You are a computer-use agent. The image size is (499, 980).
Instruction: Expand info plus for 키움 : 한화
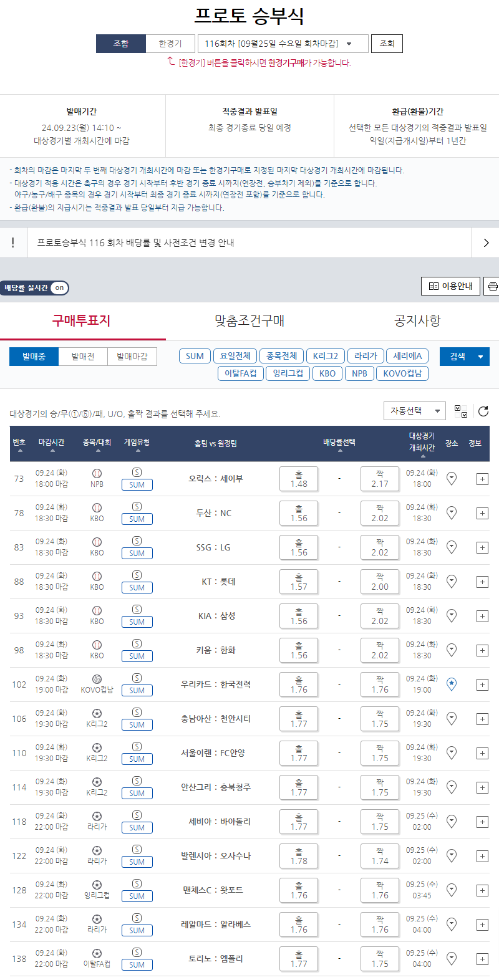point(482,650)
